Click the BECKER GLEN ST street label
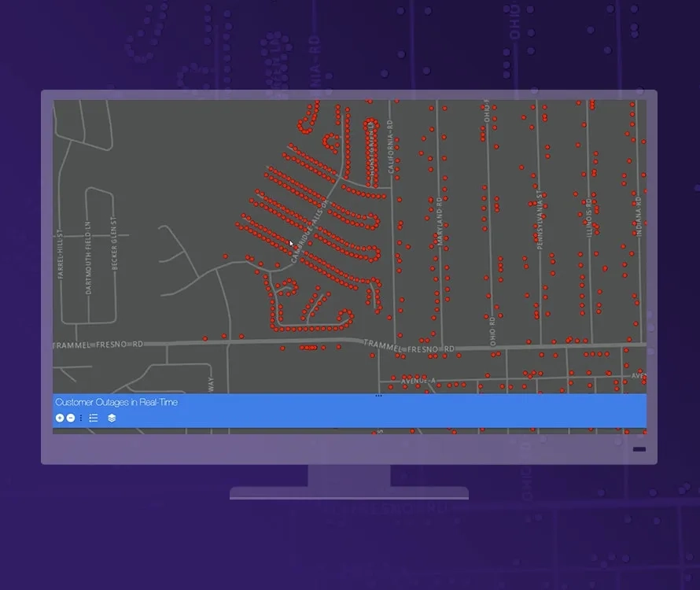The height and width of the screenshot is (590, 700). tap(114, 243)
